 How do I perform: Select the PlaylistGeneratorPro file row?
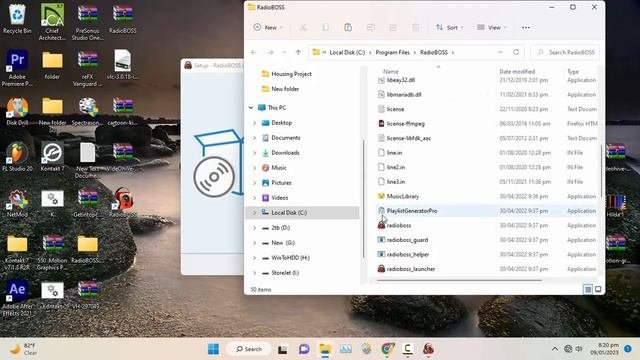(x=487, y=211)
